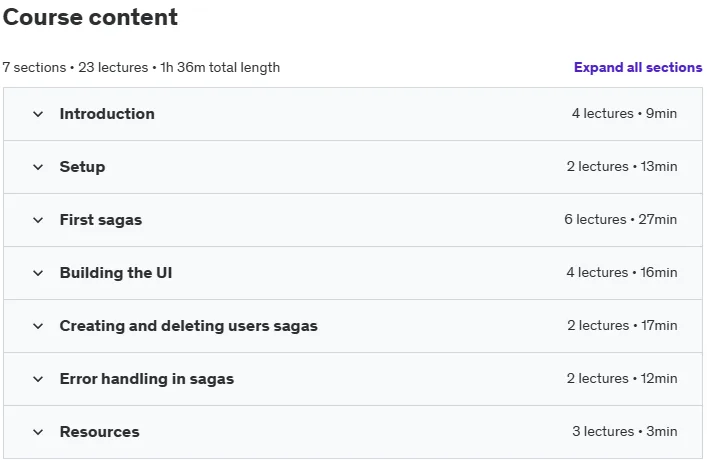Click Expand all sections link
Image resolution: width=707 pixels, height=460 pixels.
point(638,67)
